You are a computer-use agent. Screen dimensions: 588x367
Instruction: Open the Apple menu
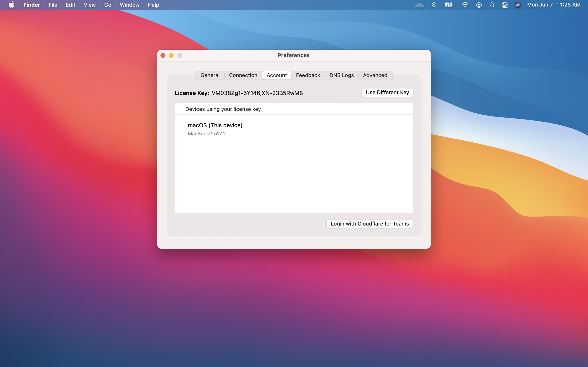[x=11, y=5]
